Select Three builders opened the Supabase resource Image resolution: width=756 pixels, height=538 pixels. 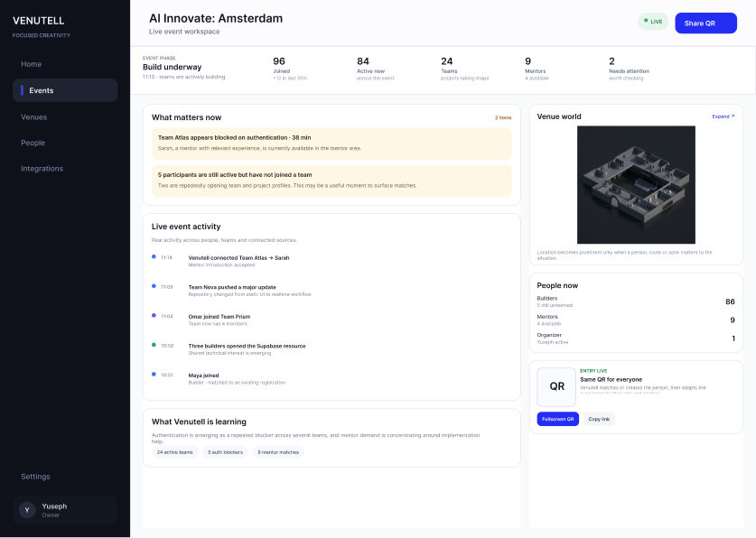pyautogui.click(x=247, y=349)
